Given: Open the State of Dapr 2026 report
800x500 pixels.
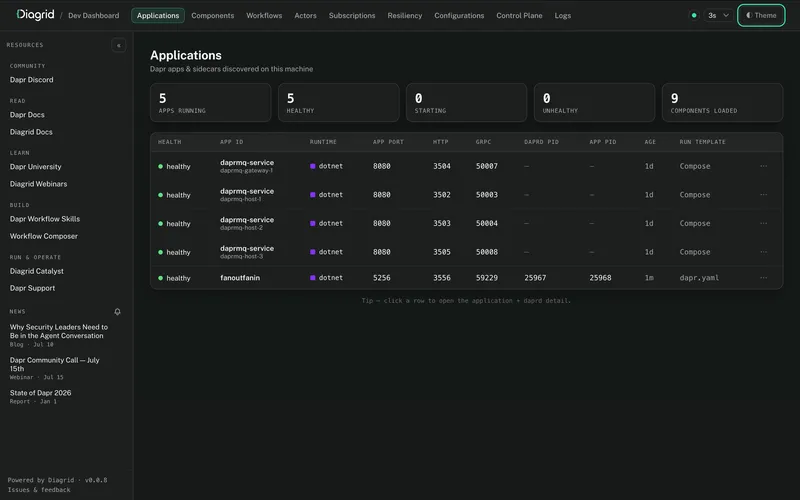Looking at the screenshot, I should tap(40, 393).
